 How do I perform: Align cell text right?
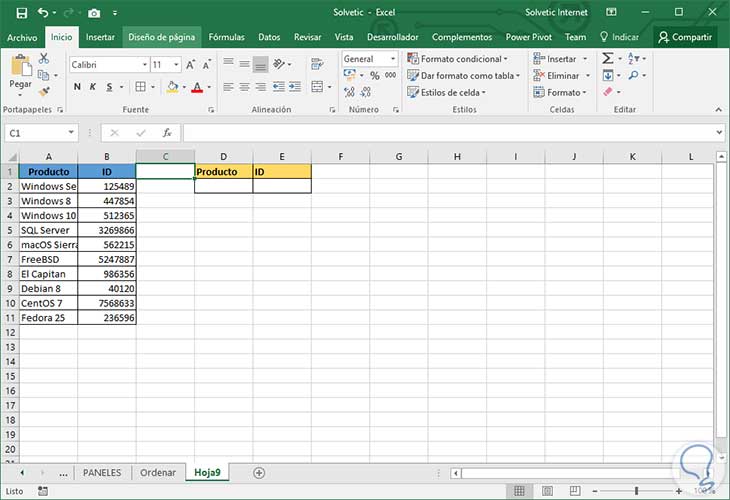pyautogui.click(x=261, y=87)
